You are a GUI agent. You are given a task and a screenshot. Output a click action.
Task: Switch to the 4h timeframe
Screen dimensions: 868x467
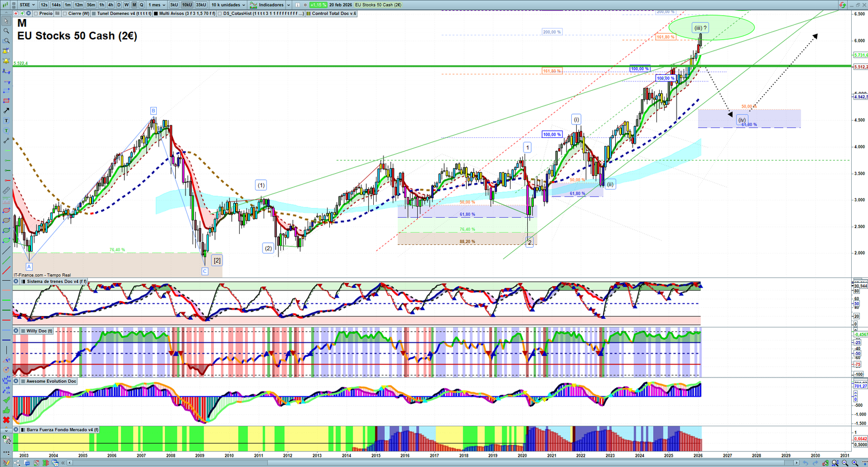[x=111, y=5]
